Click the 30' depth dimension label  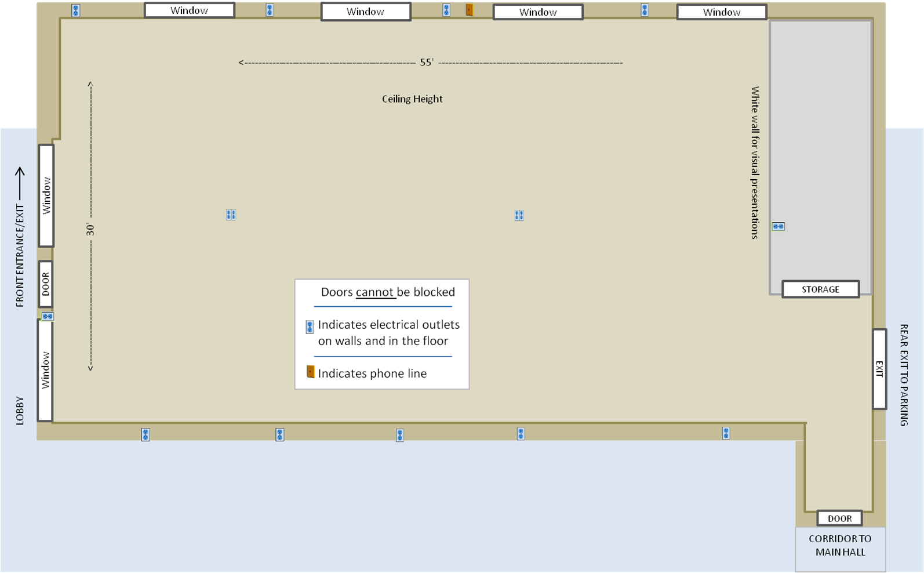pyautogui.click(x=90, y=229)
